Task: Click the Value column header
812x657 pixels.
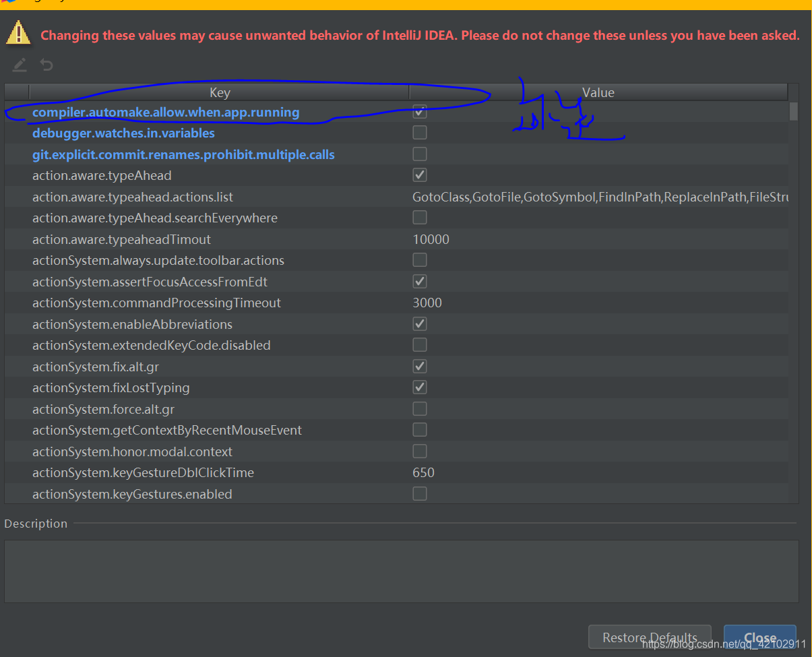Action: (598, 92)
